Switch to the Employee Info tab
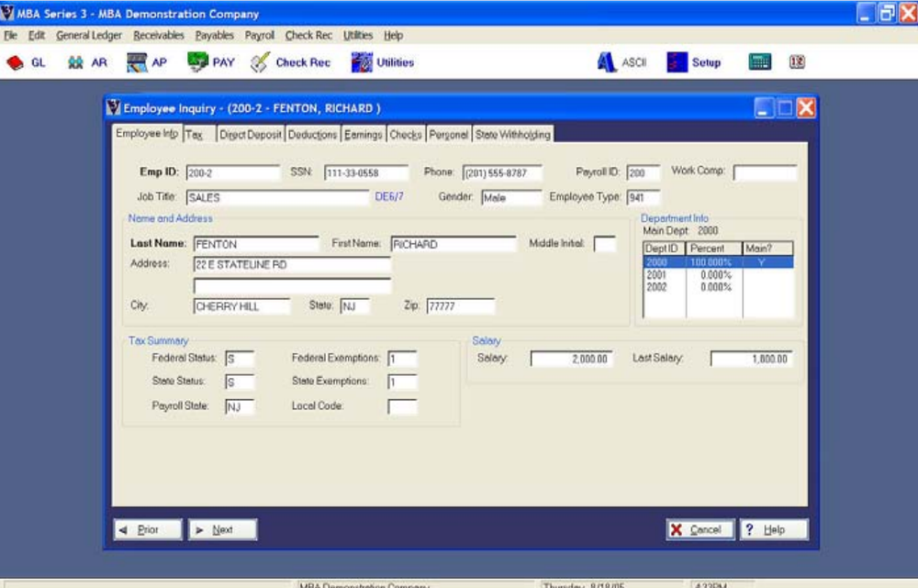Image resolution: width=918 pixels, height=588 pixels. pos(147,133)
